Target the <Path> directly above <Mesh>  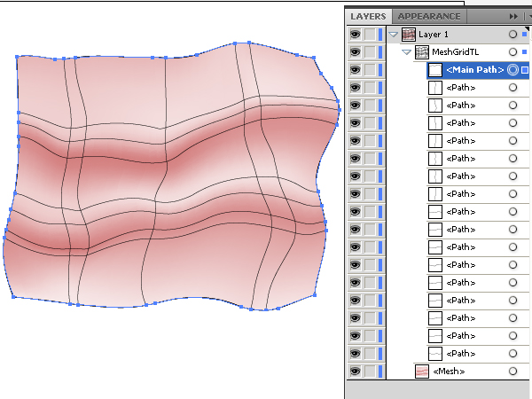(513, 354)
